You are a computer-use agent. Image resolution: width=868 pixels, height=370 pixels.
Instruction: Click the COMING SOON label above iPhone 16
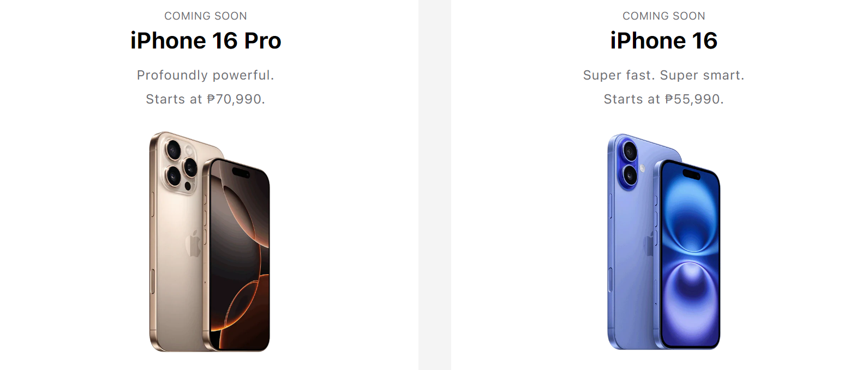click(663, 16)
